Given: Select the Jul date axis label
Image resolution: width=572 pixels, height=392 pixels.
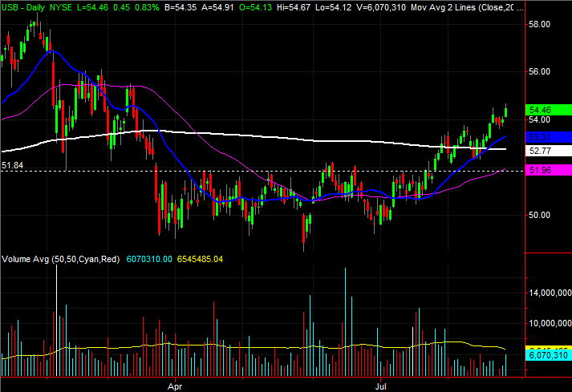Looking at the screenshot, I should click(x=381, y=386).
